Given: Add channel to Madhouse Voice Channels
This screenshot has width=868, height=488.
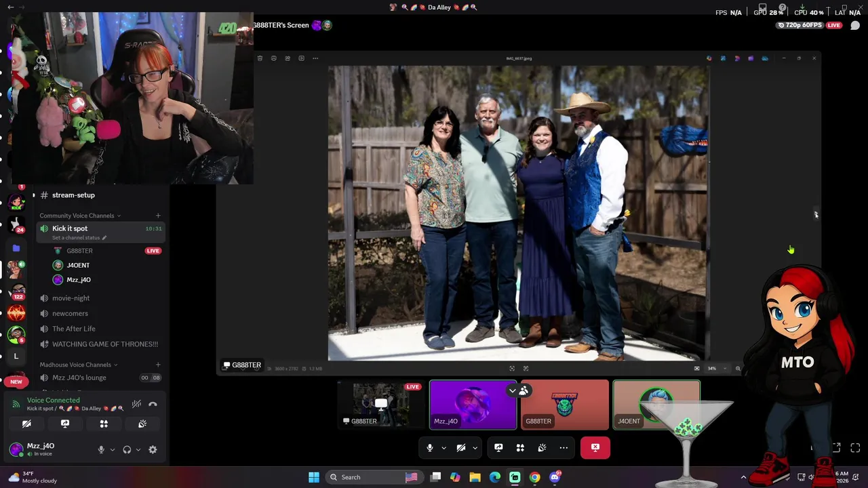Looking at the screenshot, I should pos(158,365).
